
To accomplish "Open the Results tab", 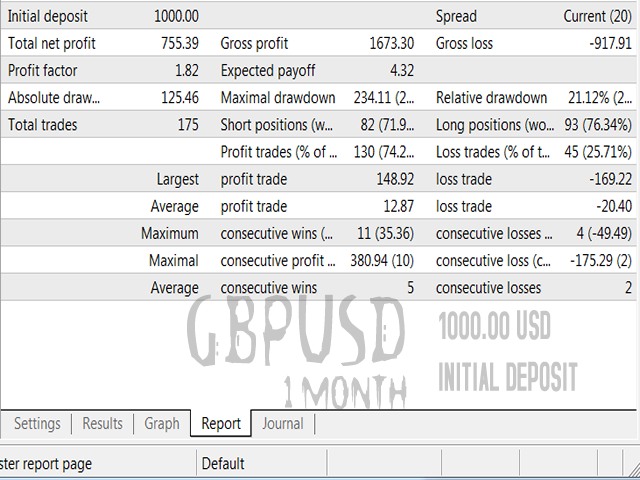I will point(103,424).
